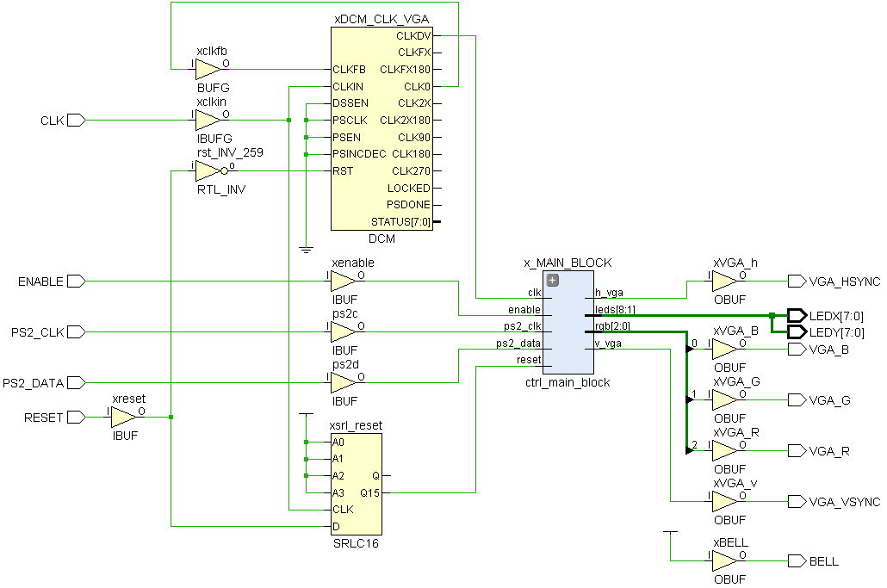Select the green net leaving xreset
This screenshot has height=588, width=887.
pos(159,417)
